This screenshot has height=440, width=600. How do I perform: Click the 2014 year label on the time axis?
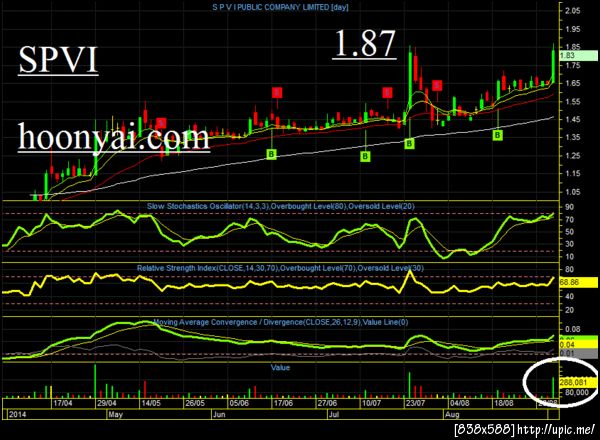(x=18, y=414)
